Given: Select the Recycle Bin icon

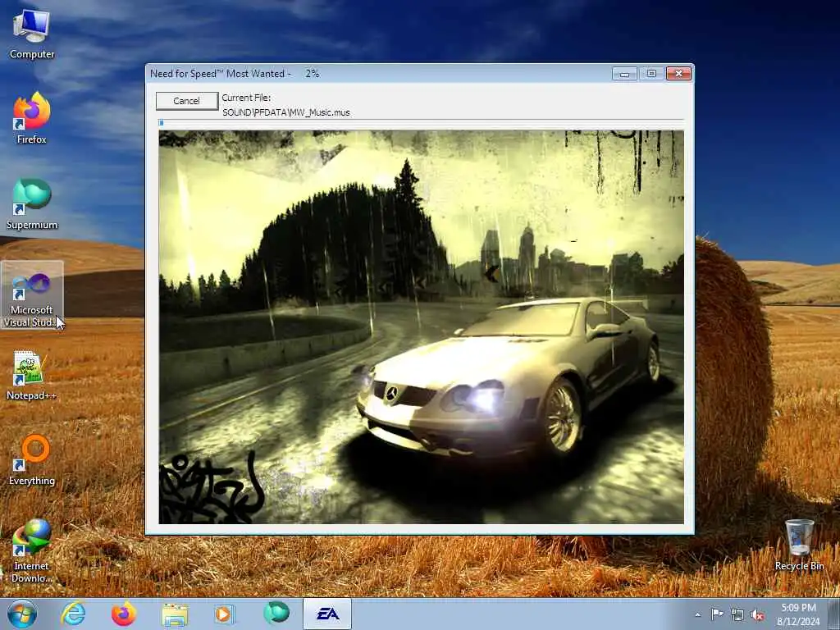Looking at the screenshot, I should point(799,545).
